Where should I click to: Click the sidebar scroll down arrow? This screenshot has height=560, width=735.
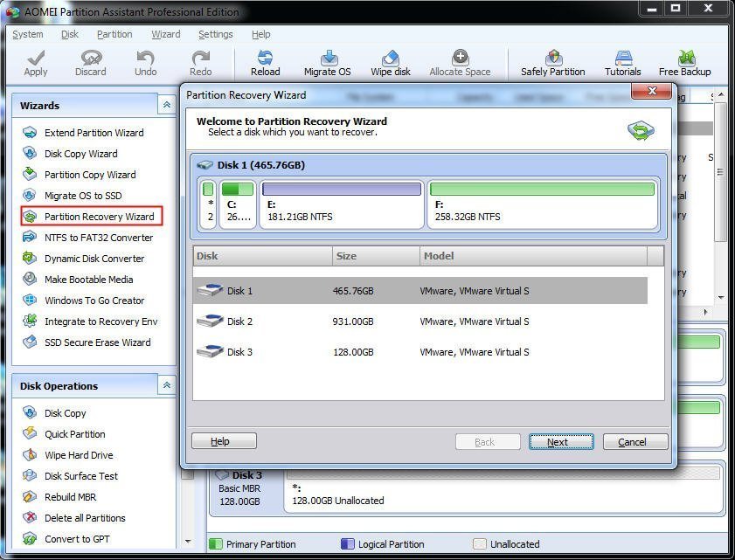click(x=188, y=542)
